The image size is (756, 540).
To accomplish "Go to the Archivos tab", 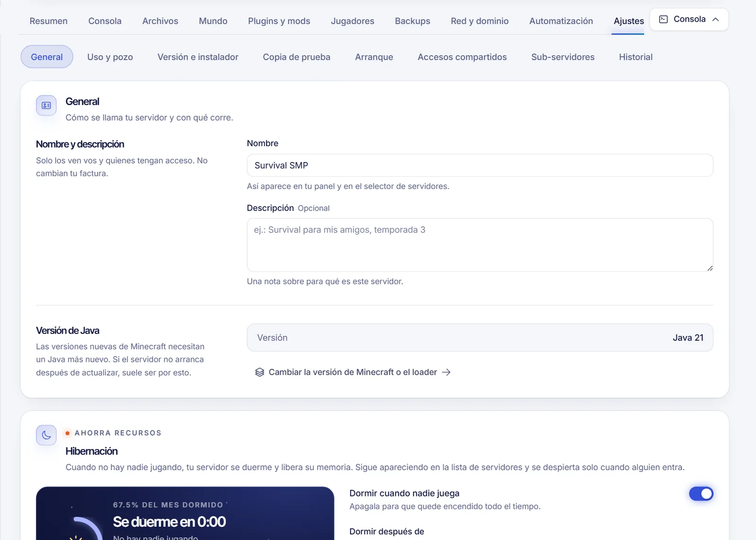I will (x=160, y=21).
